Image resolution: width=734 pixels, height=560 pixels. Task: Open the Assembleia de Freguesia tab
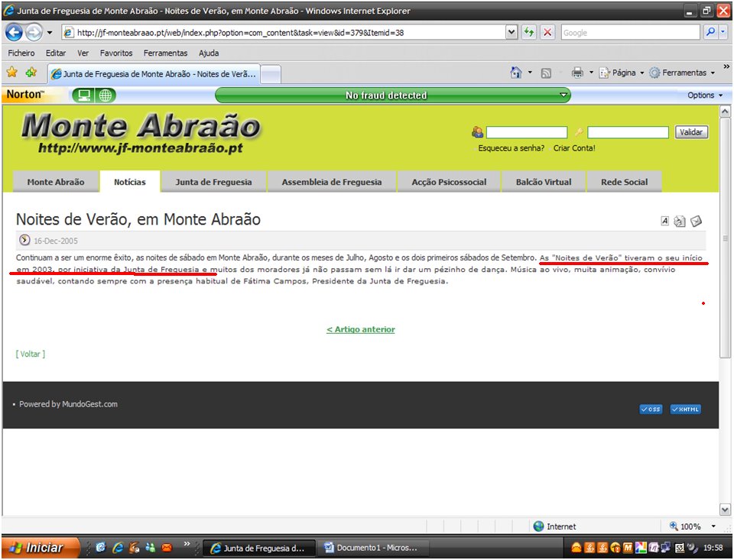click(331, 182)
